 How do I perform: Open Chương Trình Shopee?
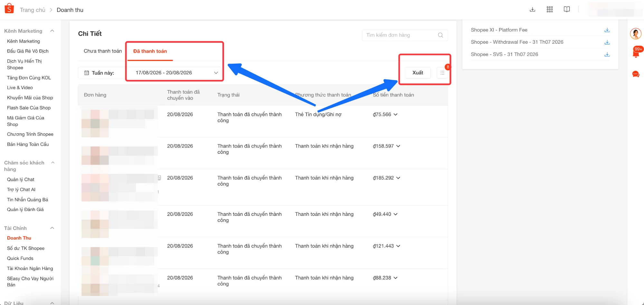click(x=30, y=134)
